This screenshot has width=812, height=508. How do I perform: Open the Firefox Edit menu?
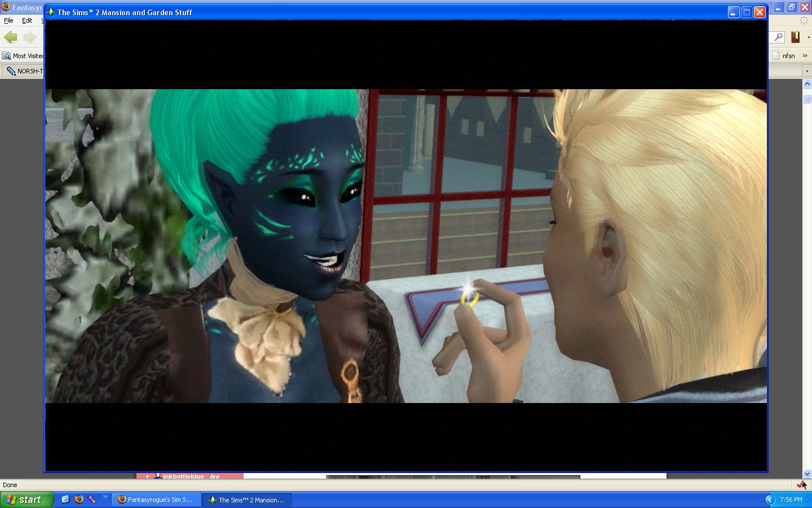(x=27, y=20)
